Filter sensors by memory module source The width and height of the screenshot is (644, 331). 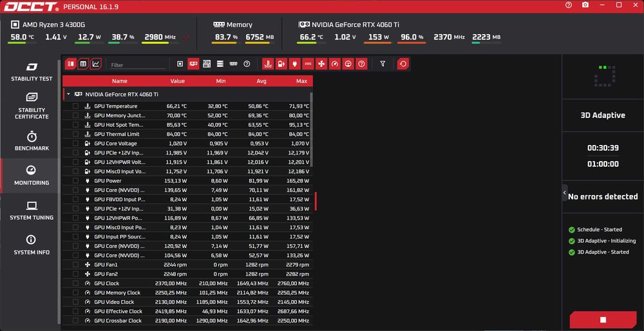233,64
